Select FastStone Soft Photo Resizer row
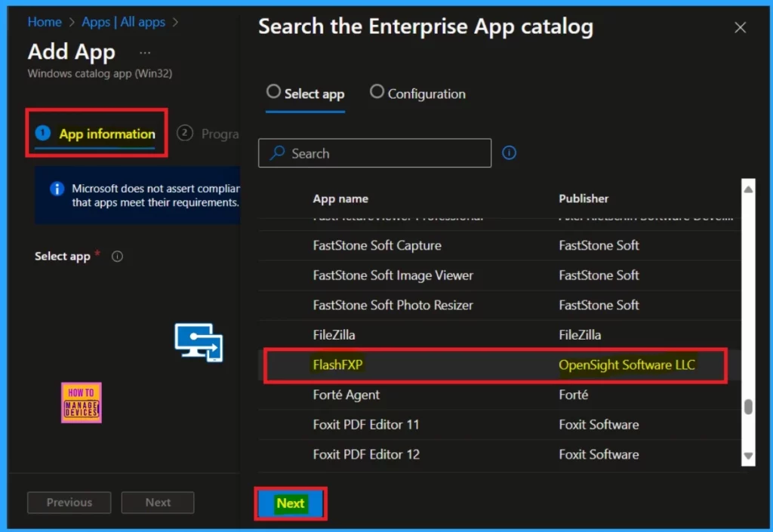 (x=500, y=306)
